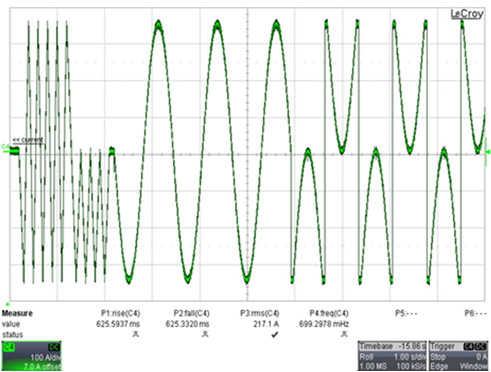Click the P3 rms checkmark status icon
The image size is (491, 372).
pos(274,334)
